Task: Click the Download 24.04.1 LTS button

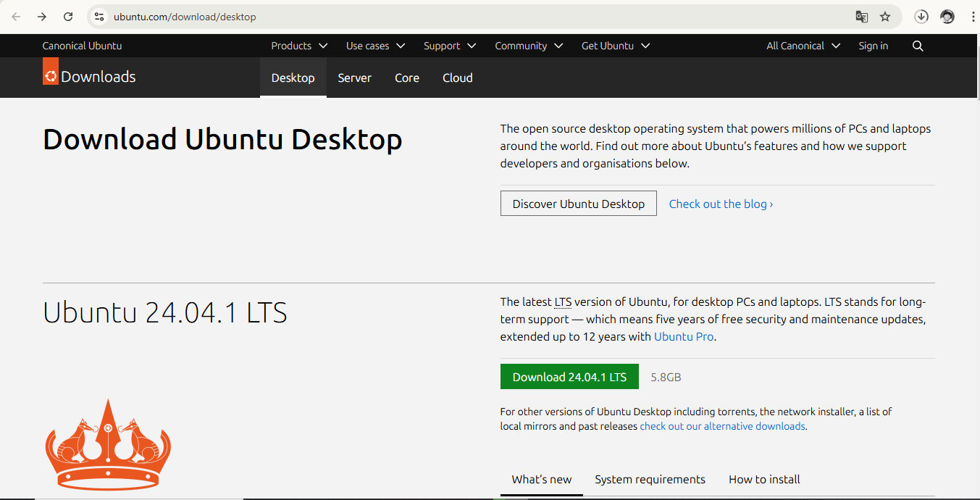Action: click(569, 376)
